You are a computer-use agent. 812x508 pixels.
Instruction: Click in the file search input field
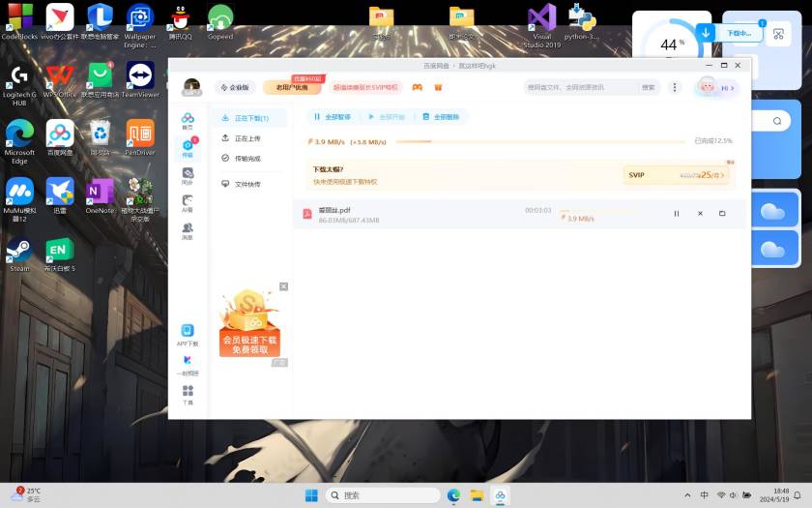pos(580,88)
